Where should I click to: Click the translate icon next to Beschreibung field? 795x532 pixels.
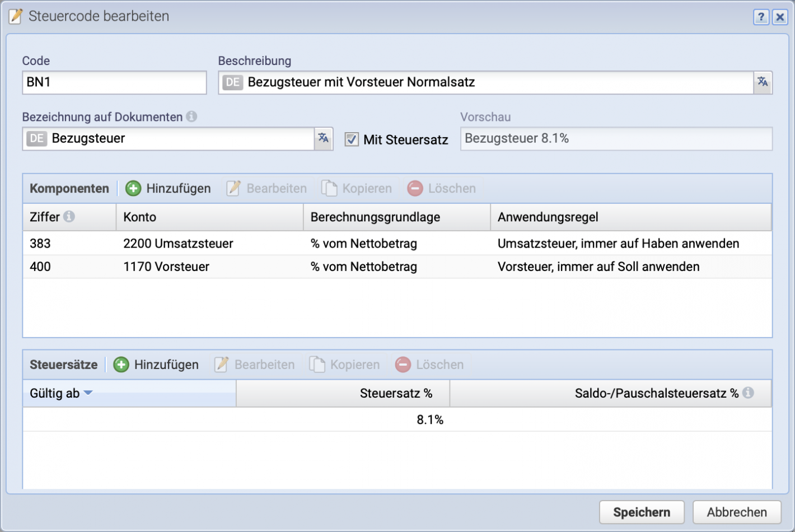763,82
